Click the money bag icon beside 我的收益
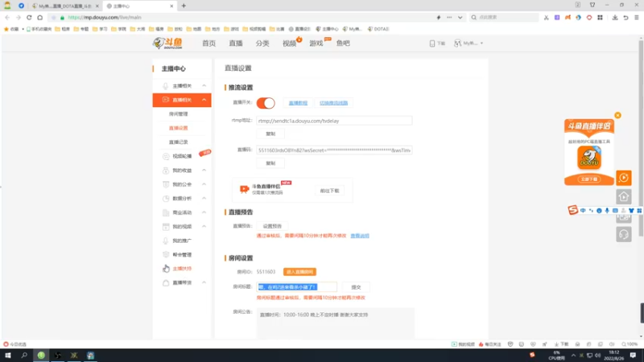The image size is (644, 362). tap(166, 171)
